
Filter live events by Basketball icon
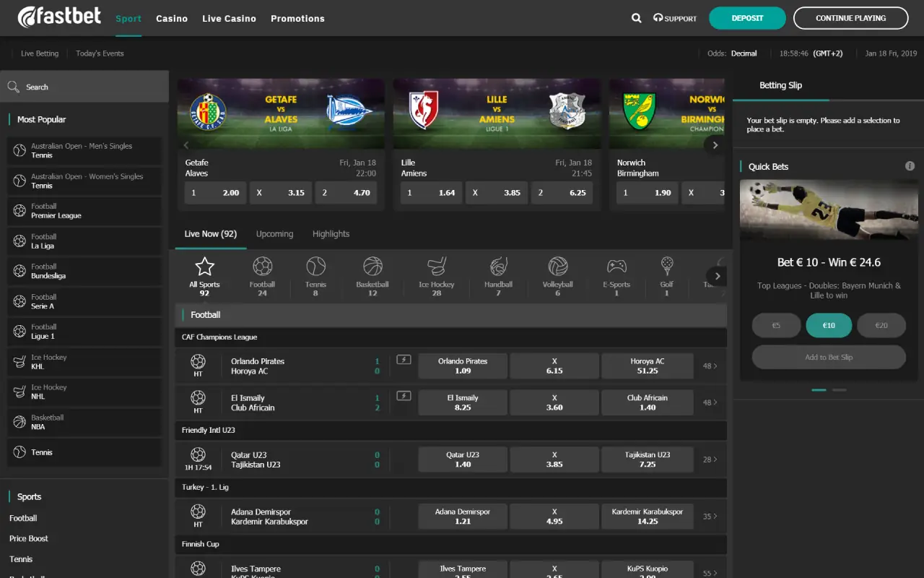[x=372, y=267]
